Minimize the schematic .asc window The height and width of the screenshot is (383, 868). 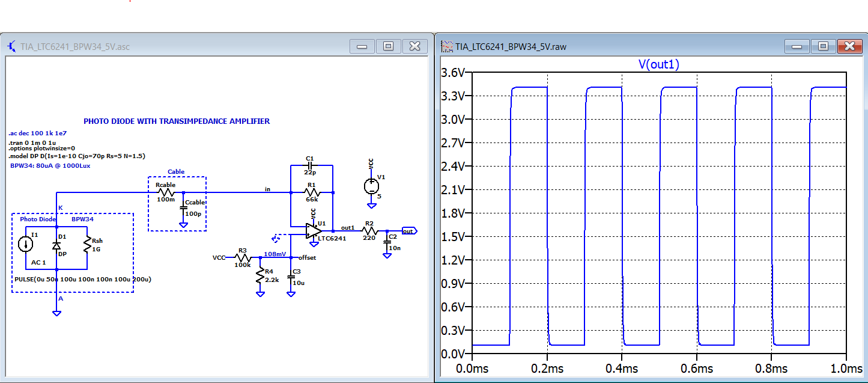pyautogui.click(x=362, y=46)
